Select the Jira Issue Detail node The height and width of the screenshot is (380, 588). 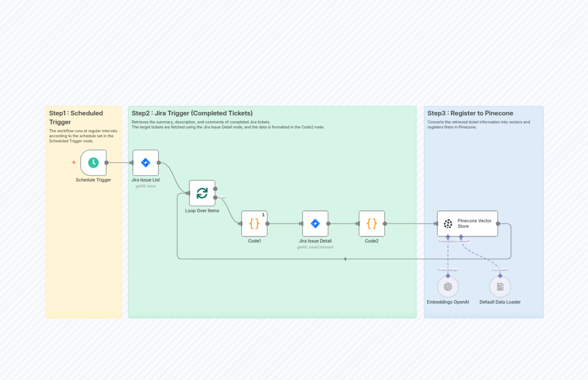pyautogui.click(x=315, y=224)
